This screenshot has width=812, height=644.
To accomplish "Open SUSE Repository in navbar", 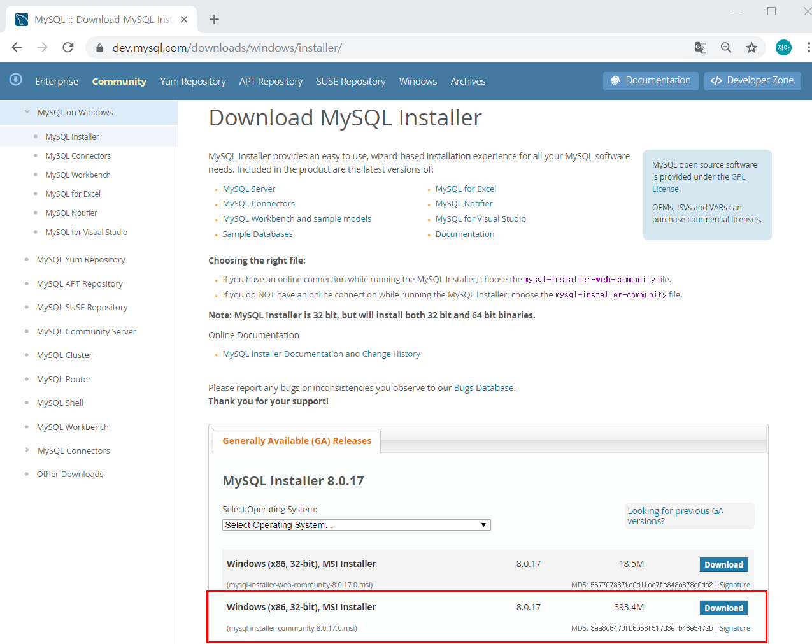I will [x=351, y=82].
